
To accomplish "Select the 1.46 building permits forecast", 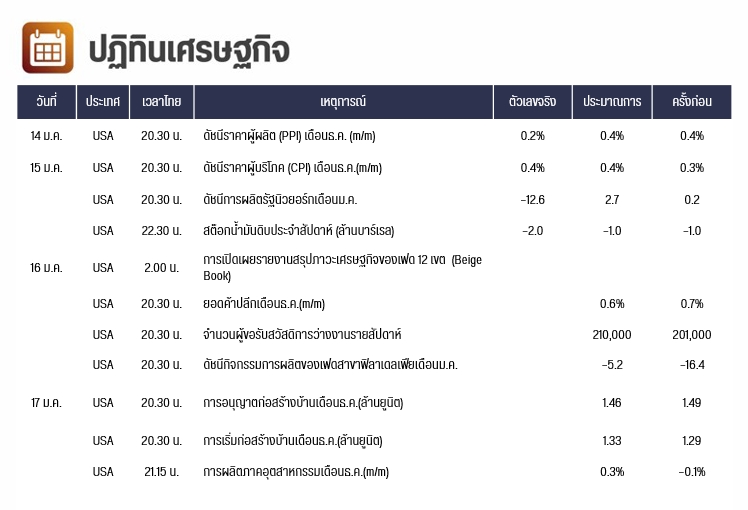I will coord(612,403).
